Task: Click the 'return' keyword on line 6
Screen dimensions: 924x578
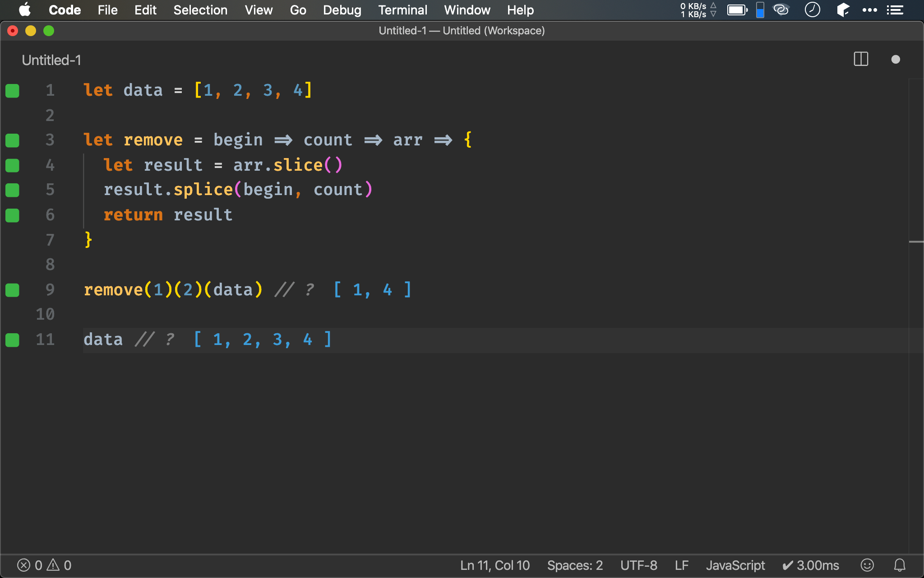Action: coord(133,215)
